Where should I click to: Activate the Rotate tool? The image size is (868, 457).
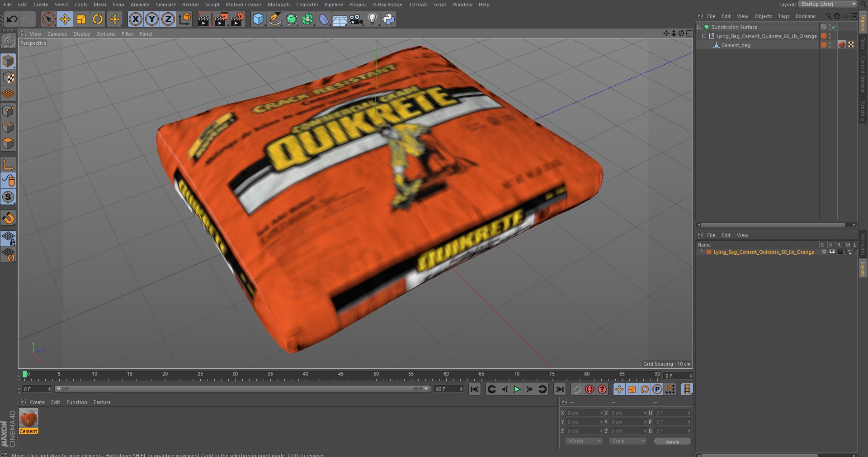(98, 19)
